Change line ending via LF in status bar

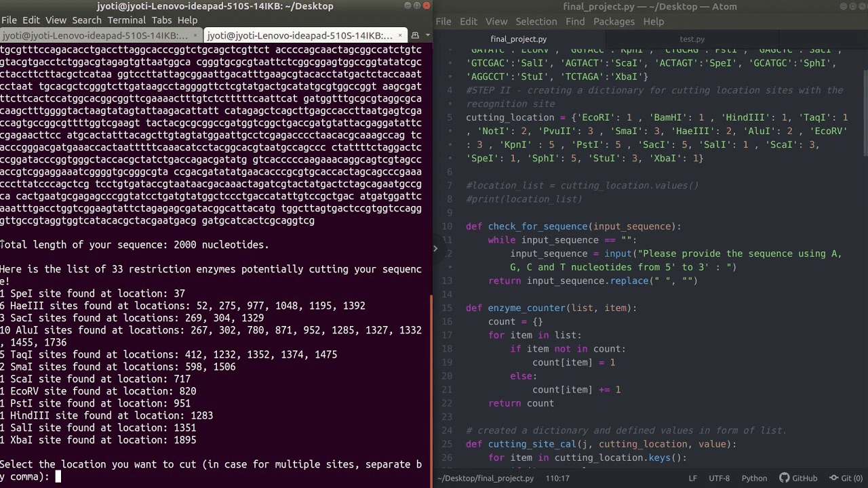(x=693, y=478)
